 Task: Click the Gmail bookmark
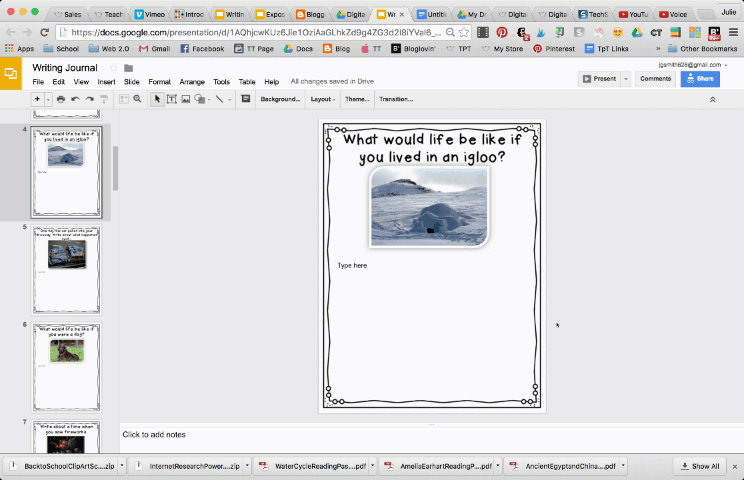[155, 48]
